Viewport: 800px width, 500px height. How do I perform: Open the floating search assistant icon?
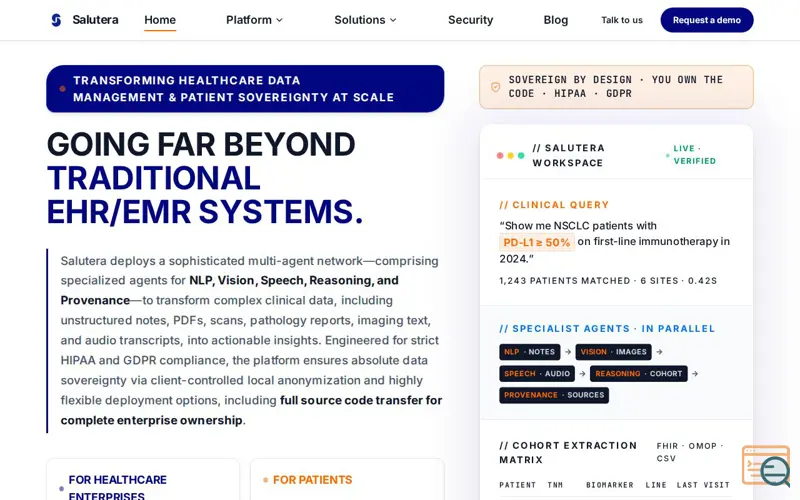(x=766, y=466)
